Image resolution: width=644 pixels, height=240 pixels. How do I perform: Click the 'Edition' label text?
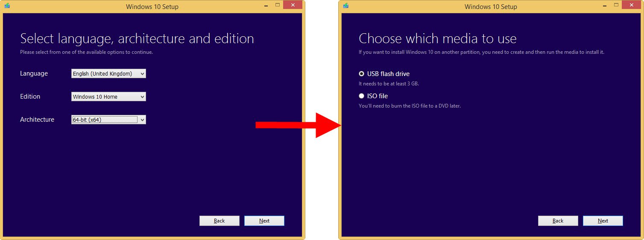(30, 97)
